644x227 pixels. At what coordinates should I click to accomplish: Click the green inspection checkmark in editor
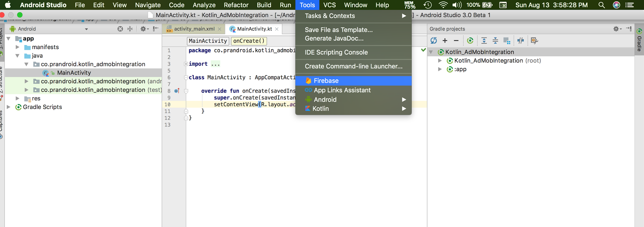pyautogui.click(x=423, y=50)
